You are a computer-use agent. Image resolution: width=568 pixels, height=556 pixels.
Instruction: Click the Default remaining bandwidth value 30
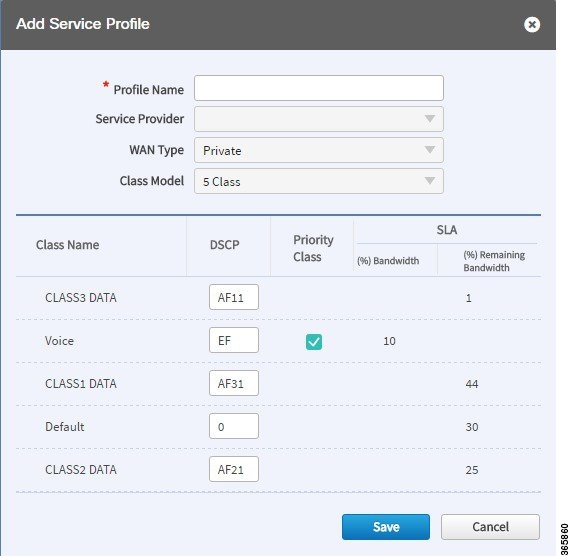coord(472,427)
